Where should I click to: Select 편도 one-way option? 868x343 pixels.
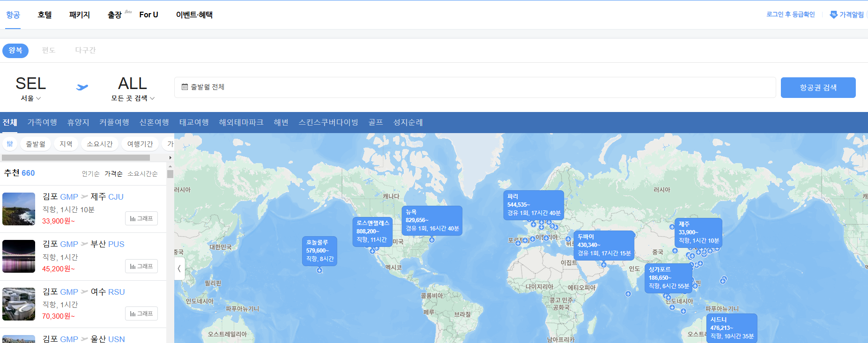(49, 50)
